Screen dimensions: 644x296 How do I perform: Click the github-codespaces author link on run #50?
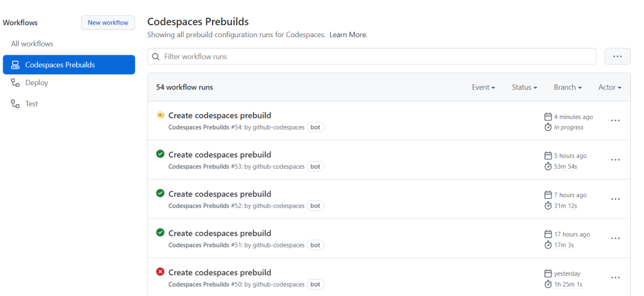tap(278, 284)
